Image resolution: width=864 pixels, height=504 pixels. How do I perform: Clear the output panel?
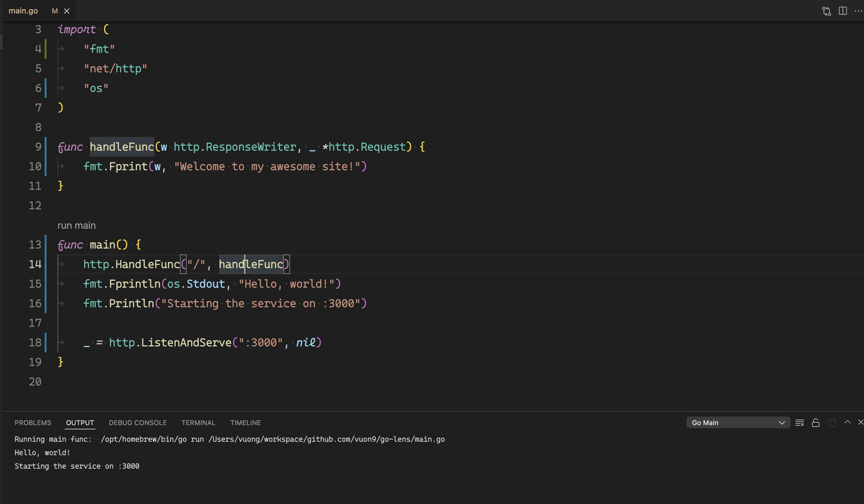click(799, 422)
